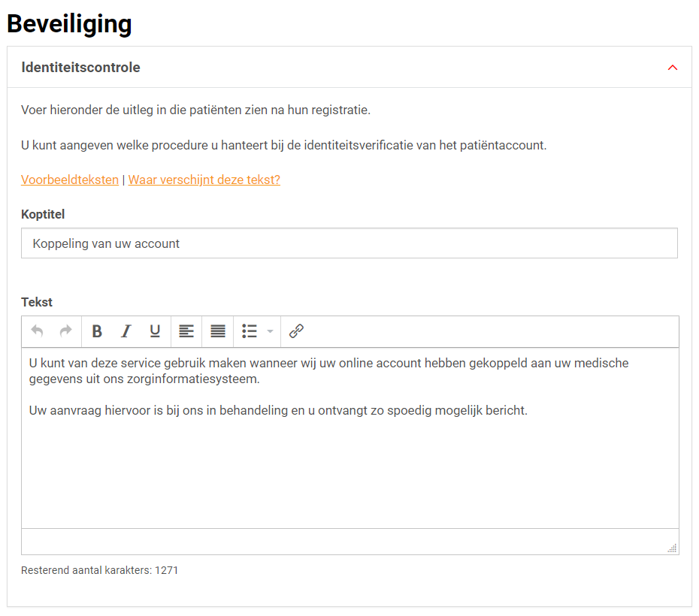Align the editor text to the left
This screenshot has width=699, height=616.
[186, 331]
